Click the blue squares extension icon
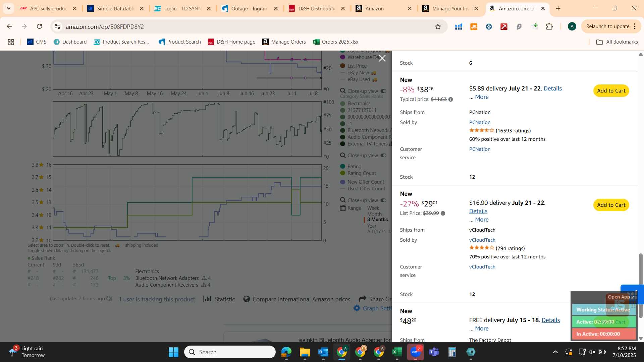Image resolution: width=644 pixels, height=362 pixels. click(x=459, y=26)
